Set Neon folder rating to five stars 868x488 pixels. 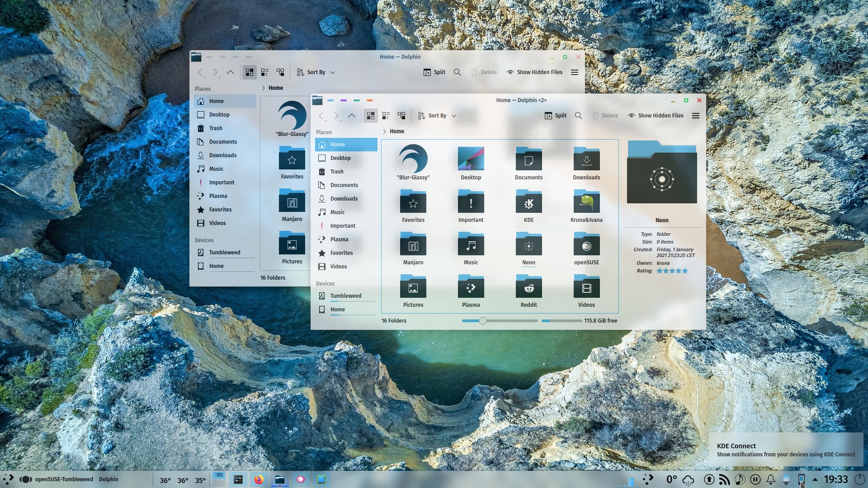click(x=685, y=271)
